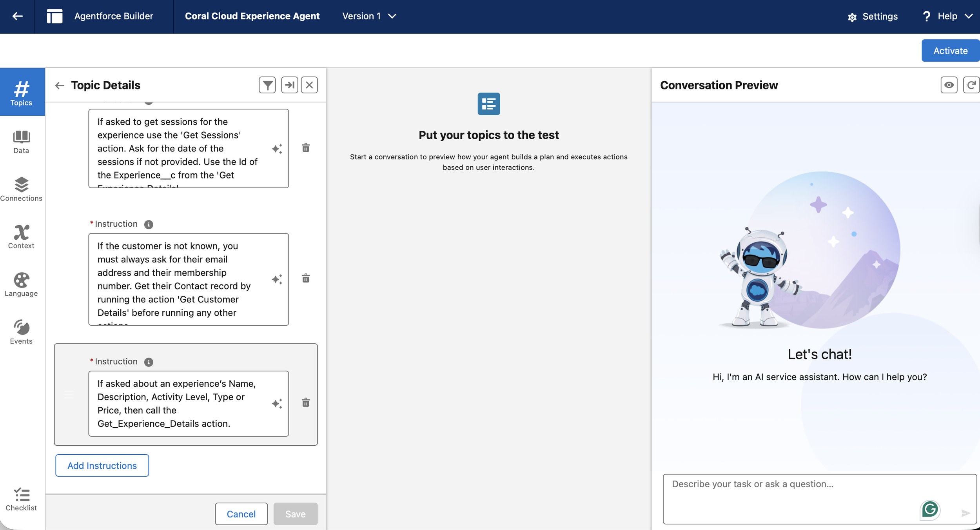Open Settings in the top bar

click(x=873, y=16)
